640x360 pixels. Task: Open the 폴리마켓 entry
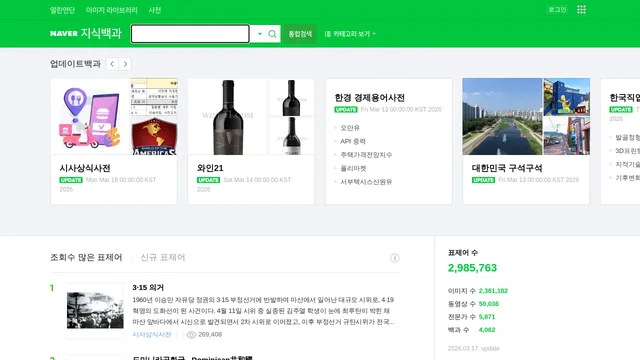(353, 168)
